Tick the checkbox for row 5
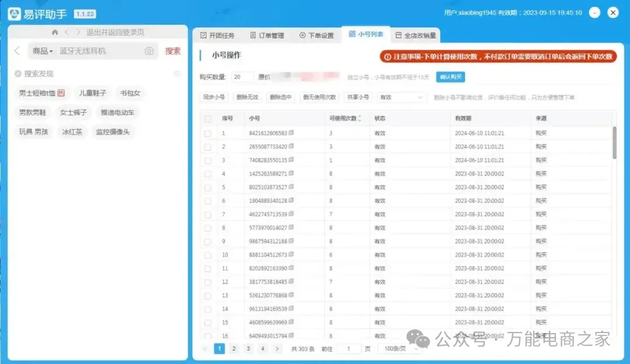The image size is (630, 364). point(208,187)
